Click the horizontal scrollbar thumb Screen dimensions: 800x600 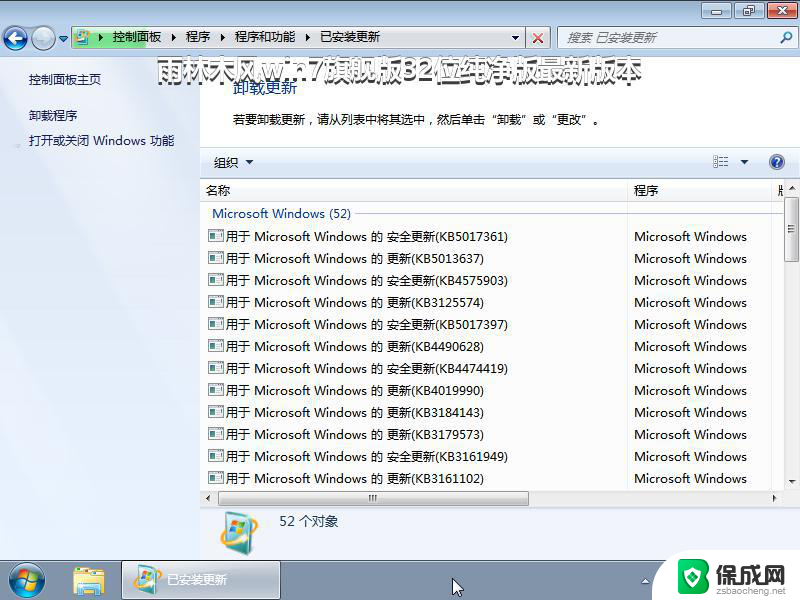click(x=373, y=498)
